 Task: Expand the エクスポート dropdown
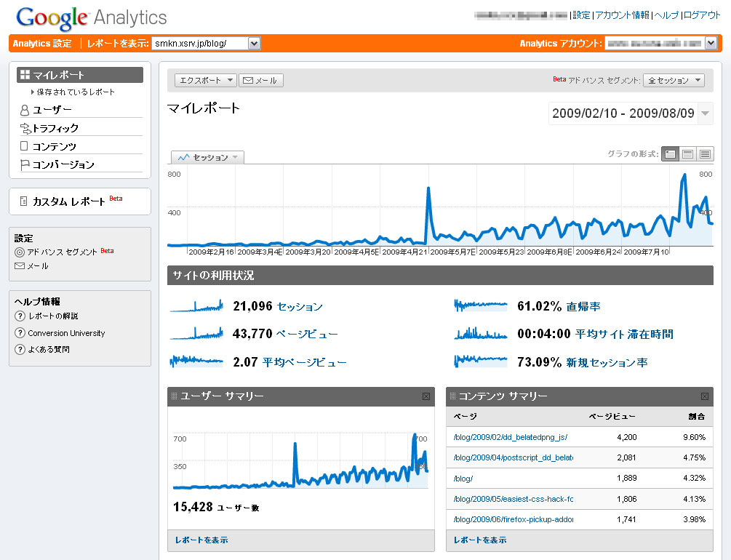coord(206,81)
